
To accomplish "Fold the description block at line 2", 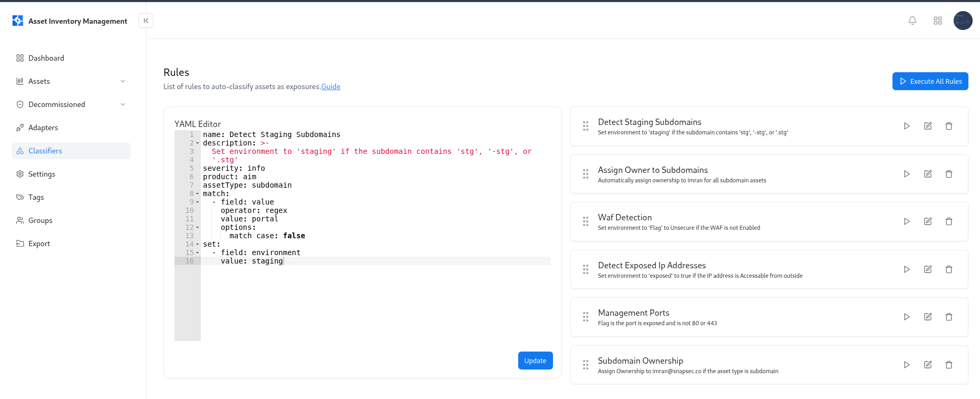I will click(198, 143).
